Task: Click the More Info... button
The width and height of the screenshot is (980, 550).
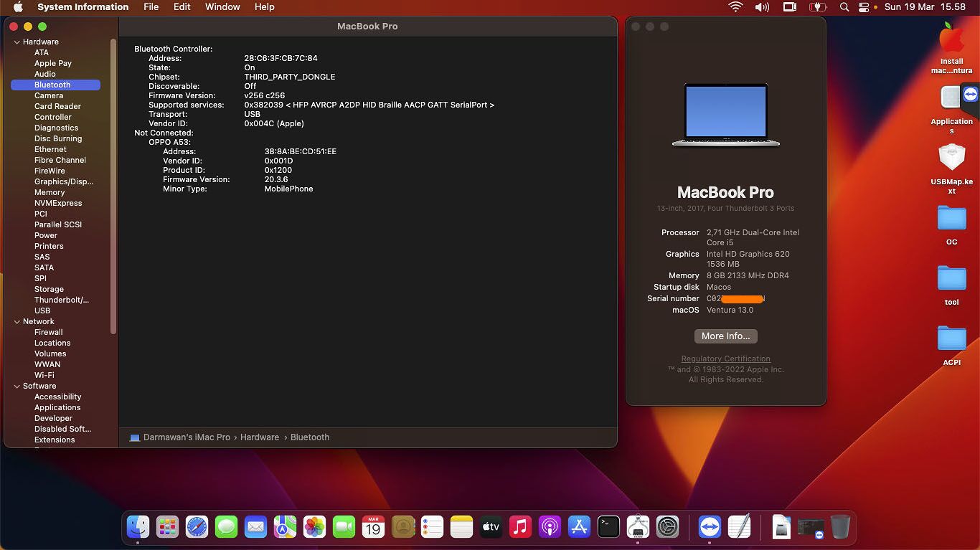Action: [x=725, y=336]
